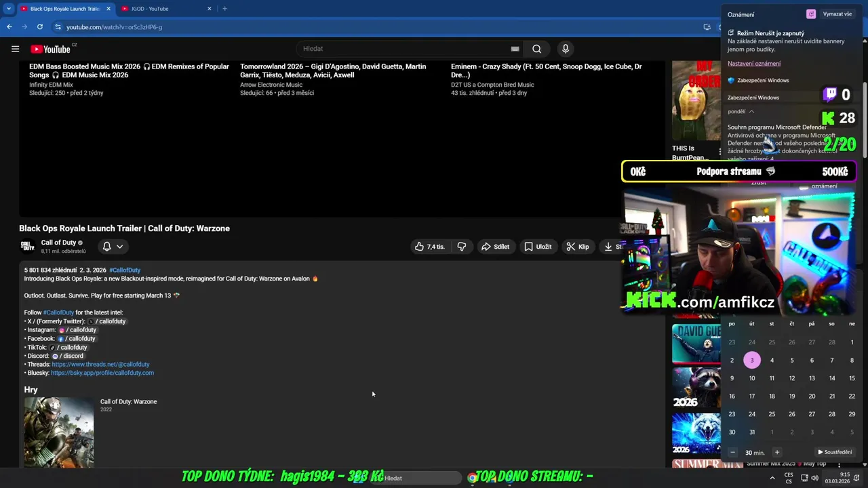Close the JGOD - YouTube tab
Image resolution: width=868 pixels, height=488 pixels.
tap(210, 9)
